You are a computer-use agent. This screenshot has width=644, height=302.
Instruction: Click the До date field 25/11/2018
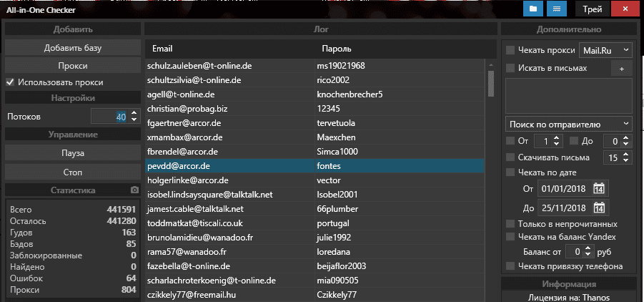coord(565,208)
